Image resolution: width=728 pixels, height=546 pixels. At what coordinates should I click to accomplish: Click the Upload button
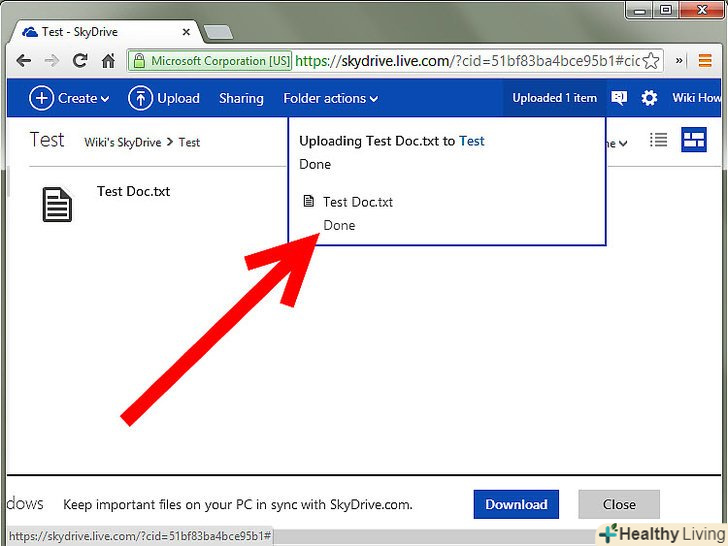coord(164,98)
